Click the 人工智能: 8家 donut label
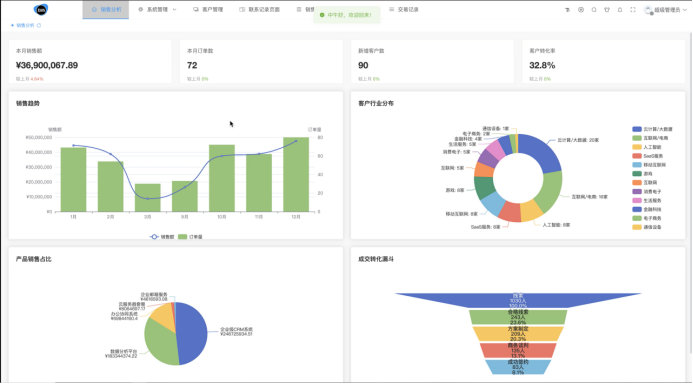 [x=556, y=225]
